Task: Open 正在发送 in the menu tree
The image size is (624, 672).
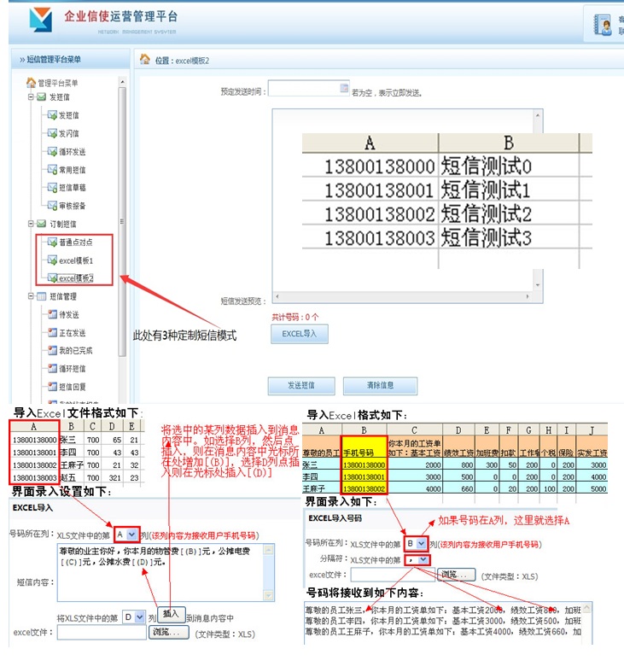Action: [72, 332]
